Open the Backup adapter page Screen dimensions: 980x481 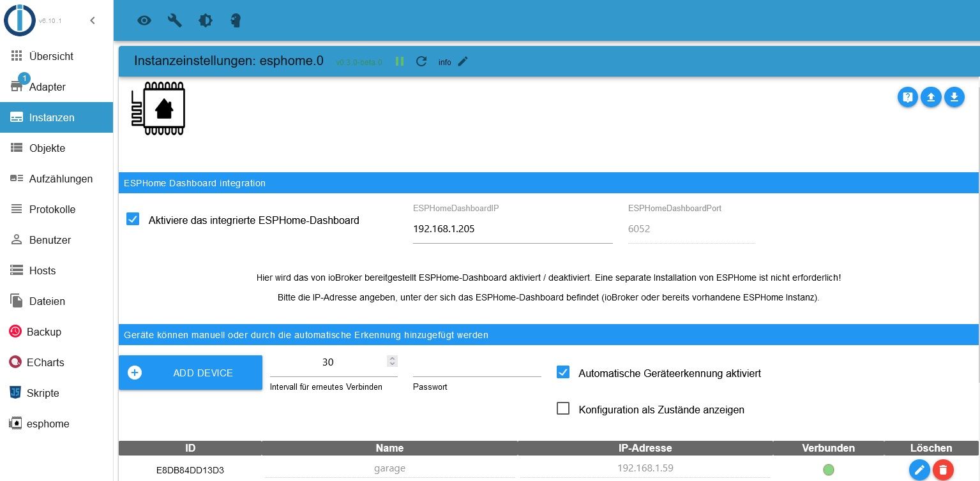coord(56,332)
